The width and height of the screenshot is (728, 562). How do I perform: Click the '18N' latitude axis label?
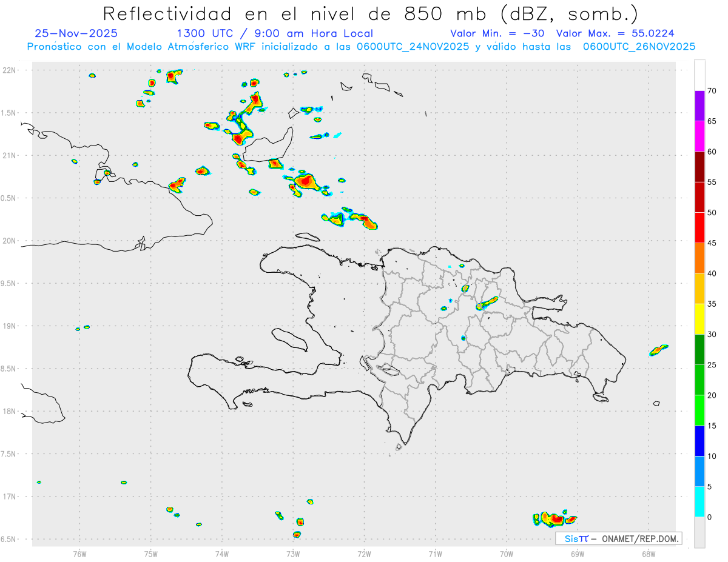[x=10, y=412]
